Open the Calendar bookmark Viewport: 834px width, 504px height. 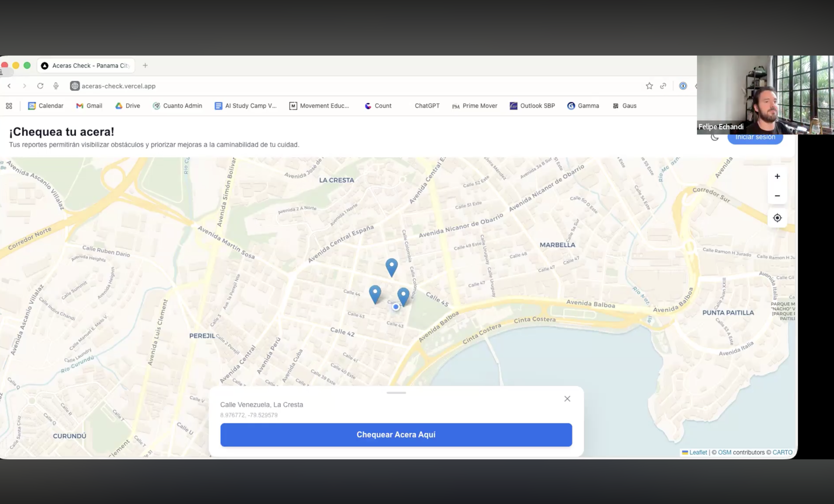[x=46, y=106]
